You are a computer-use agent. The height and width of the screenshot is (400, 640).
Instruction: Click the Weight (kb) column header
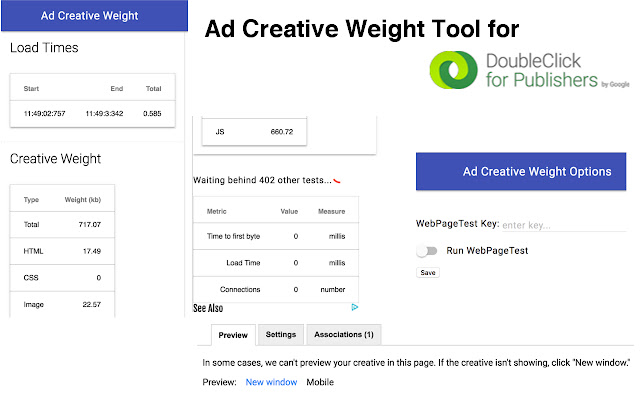pos(82,200)
